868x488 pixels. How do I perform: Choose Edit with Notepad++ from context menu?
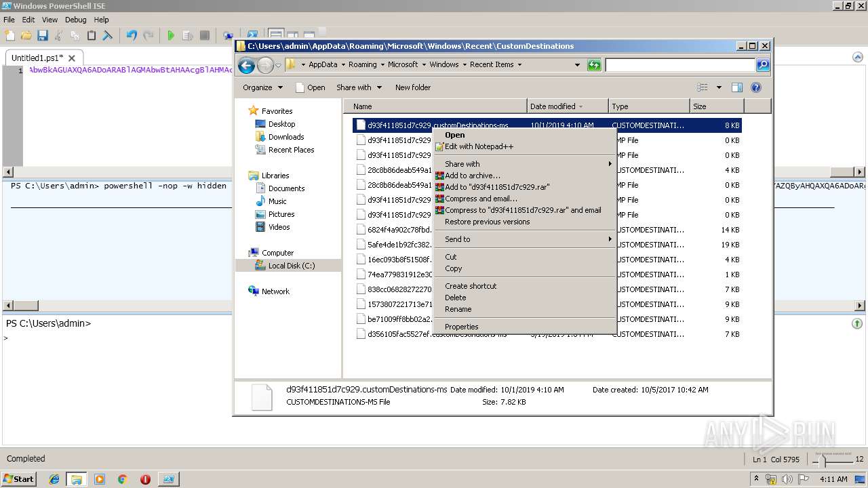525,146
